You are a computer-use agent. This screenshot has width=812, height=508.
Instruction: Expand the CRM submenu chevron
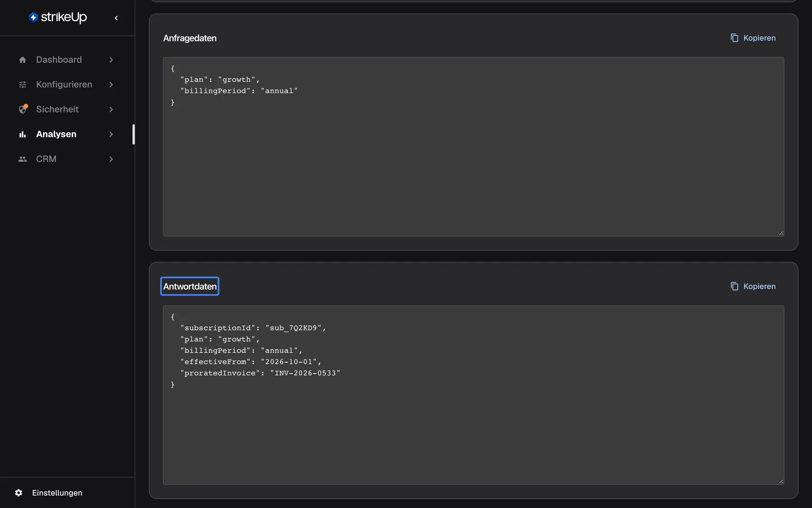(x=111, y=159)
